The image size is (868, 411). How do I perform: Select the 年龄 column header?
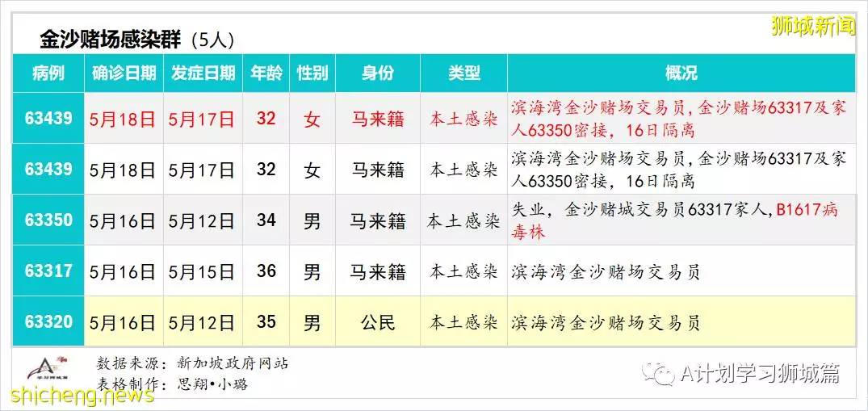(x=266, y=73)
